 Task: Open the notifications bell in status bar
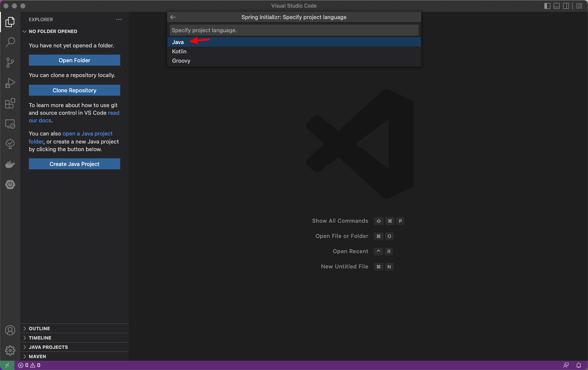pyautogui.click(x=579, y=365)
